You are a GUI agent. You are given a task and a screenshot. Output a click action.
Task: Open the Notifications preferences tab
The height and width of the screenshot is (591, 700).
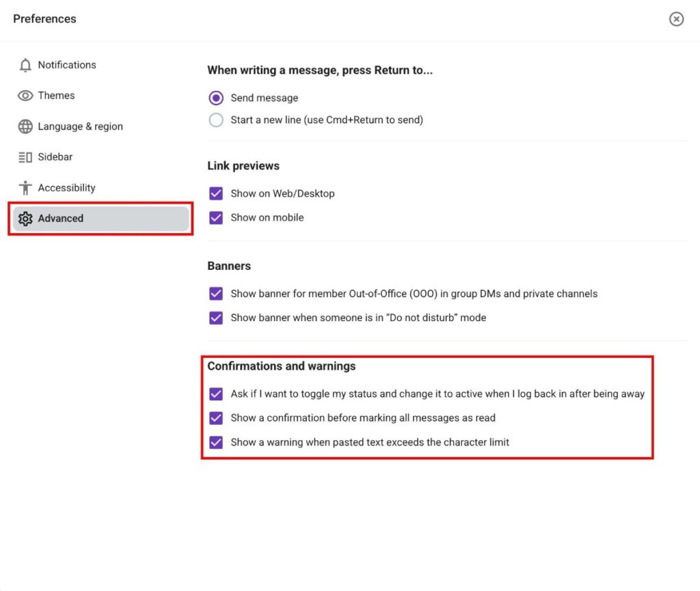coord(67,65)
